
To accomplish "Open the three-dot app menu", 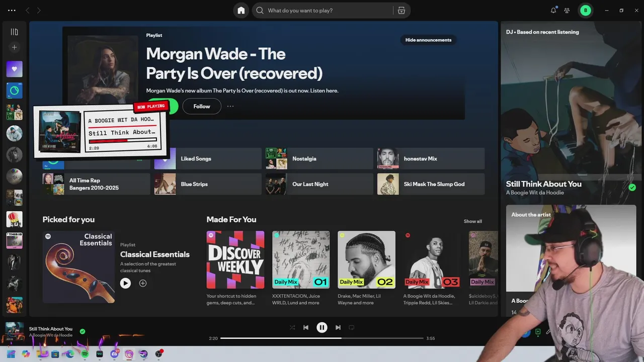I will 12,10.
